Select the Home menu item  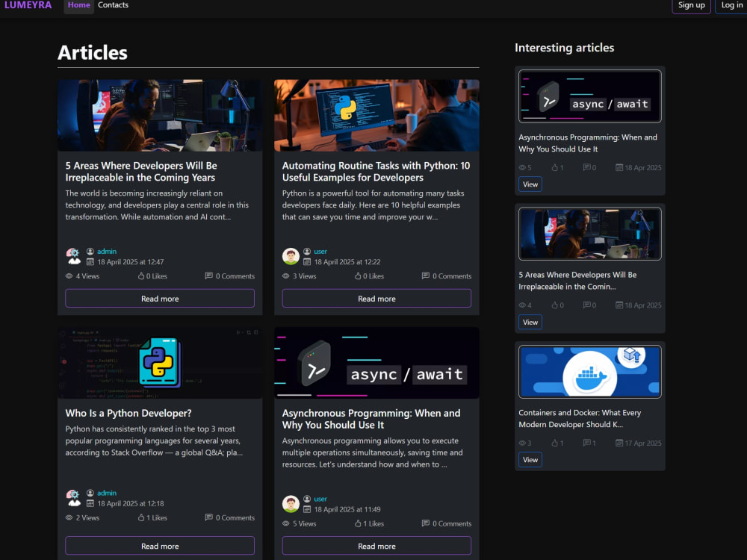(x=78, y=4)
